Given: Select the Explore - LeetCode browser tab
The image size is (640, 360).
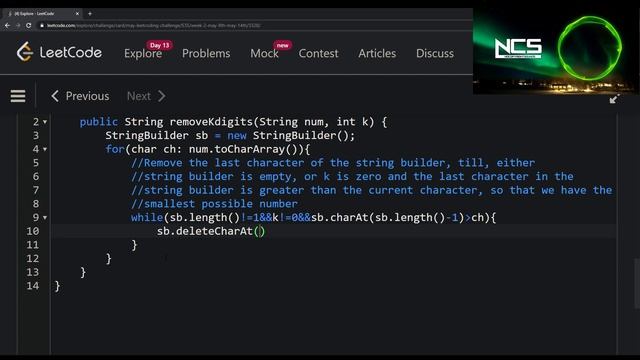Looking at the screenshot, I should (41, 13).
